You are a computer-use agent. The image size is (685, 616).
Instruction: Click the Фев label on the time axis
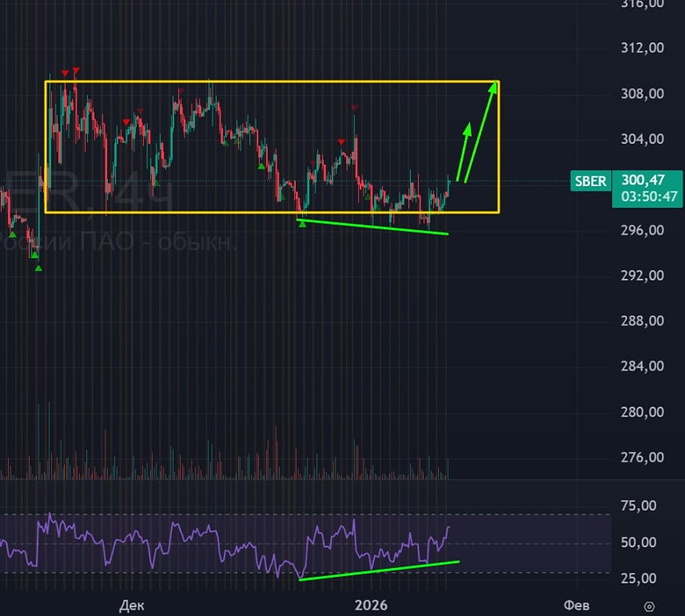(576, 605)
